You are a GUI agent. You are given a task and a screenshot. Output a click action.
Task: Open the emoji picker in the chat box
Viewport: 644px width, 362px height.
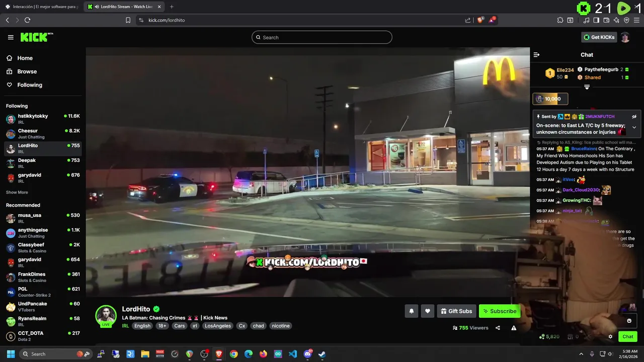pos(629,321)
